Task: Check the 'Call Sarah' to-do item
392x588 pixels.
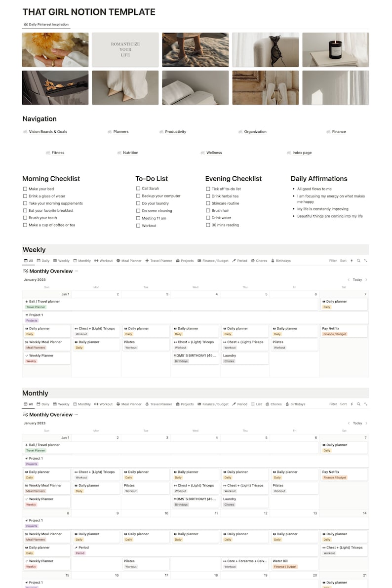Action: 138,189
